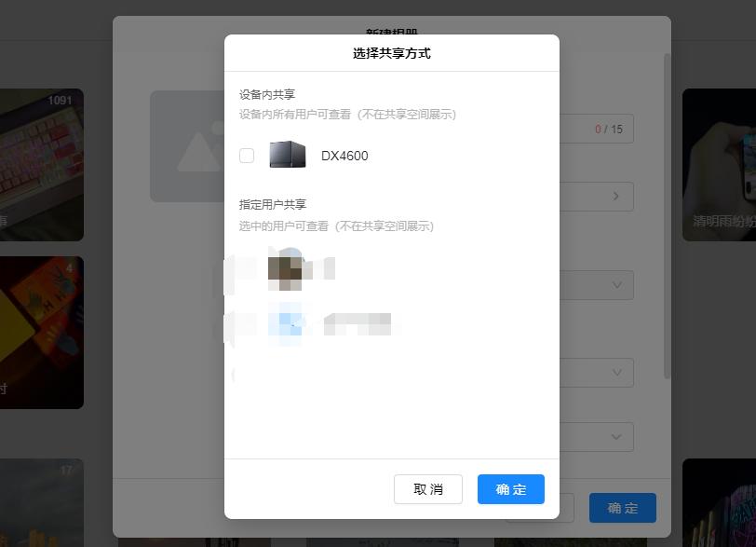Check the checkbox next to DX4600
Screen dimensions: 756x547
247,155
